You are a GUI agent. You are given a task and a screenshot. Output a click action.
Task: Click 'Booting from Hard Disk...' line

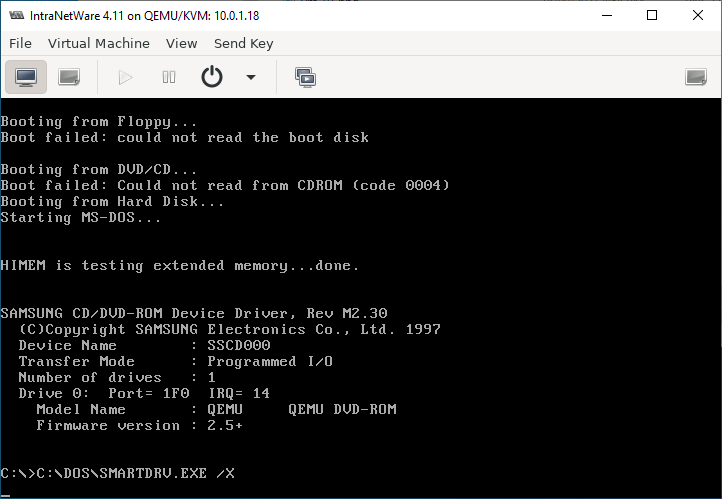point(112,202)
